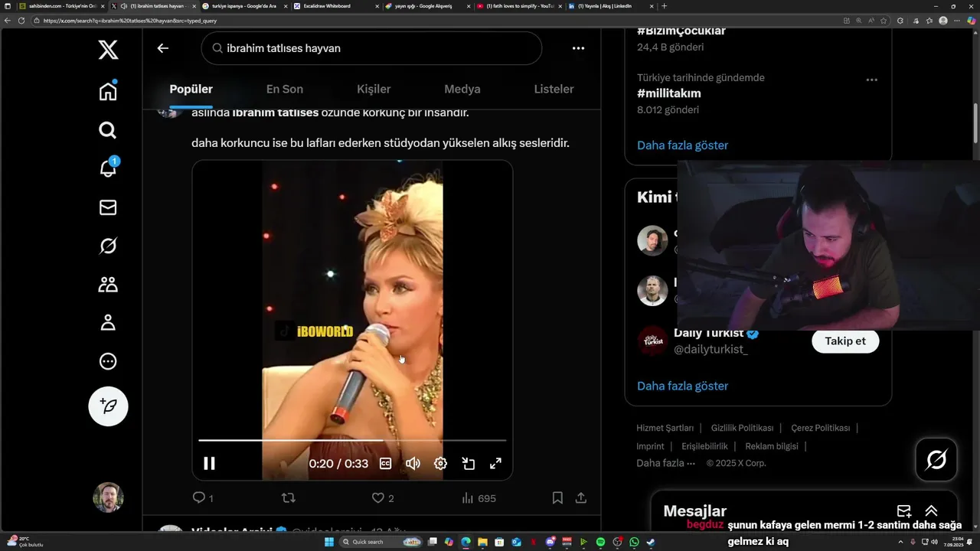Bookmark the tweet

(x=557, y=498)
